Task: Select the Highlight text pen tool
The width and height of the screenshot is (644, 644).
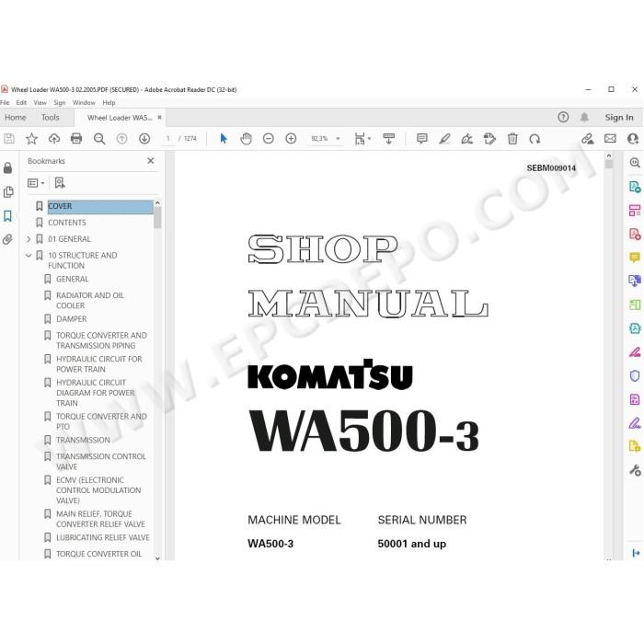Action: coord(444,139)
